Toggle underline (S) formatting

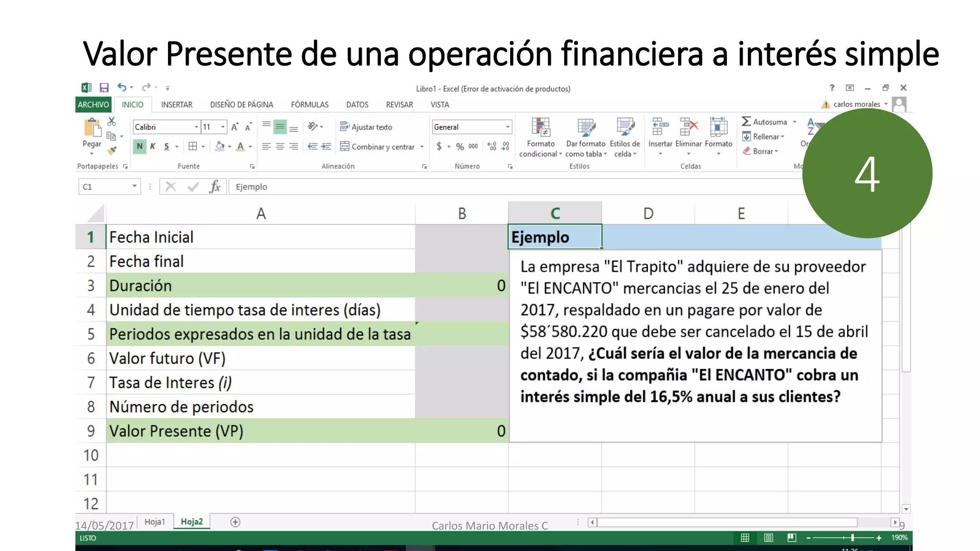click(x=167, y=146)
